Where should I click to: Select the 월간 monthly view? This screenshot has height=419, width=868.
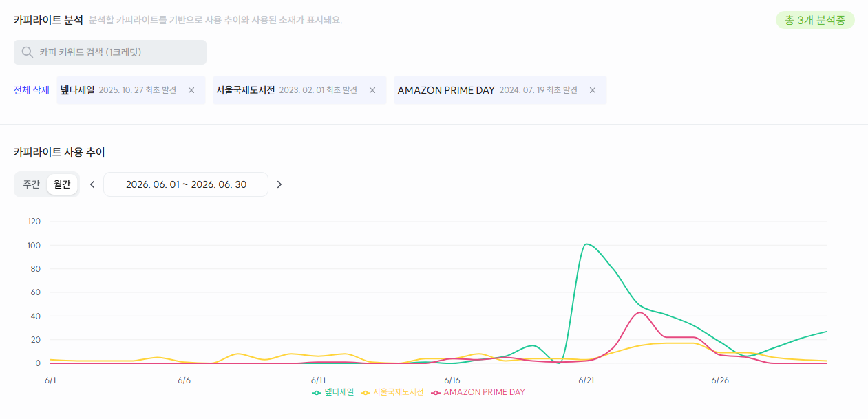pyautogui.click(x=62, y=184)
